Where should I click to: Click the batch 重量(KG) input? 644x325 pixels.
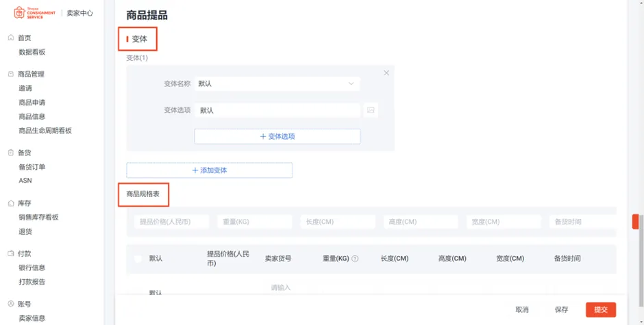pyautogui.click(x=255, y=222)
